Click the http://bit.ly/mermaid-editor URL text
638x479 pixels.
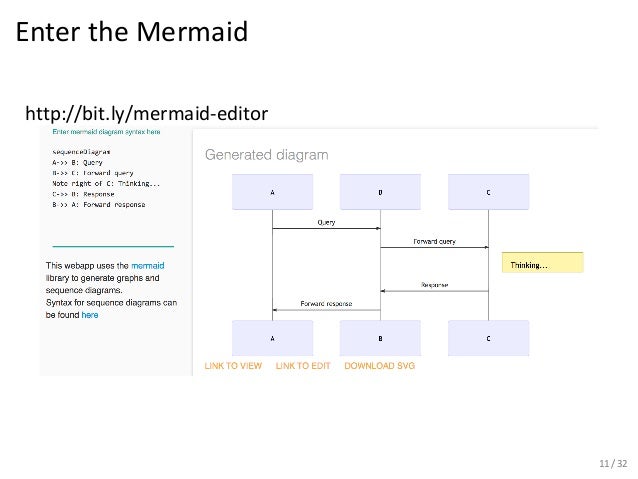point(146,114)
